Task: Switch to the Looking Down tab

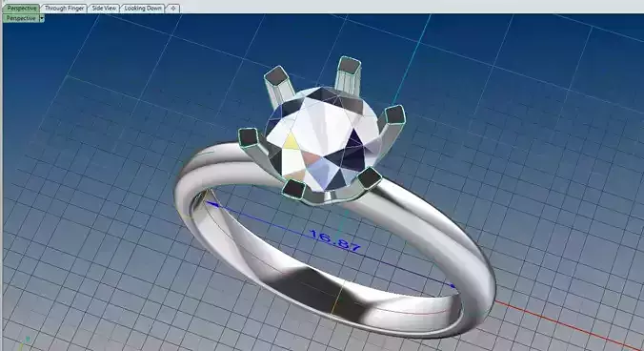Action: [x=143, y=9]
